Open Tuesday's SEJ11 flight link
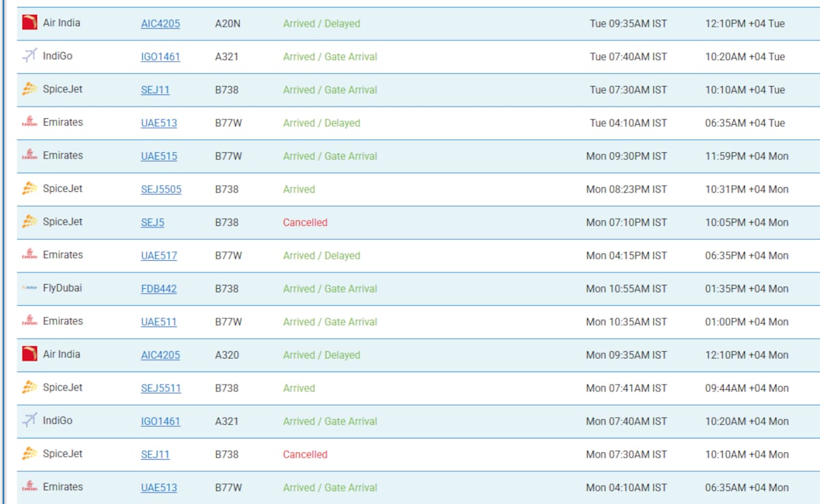 pyautogui.click(x=155, y=90)
